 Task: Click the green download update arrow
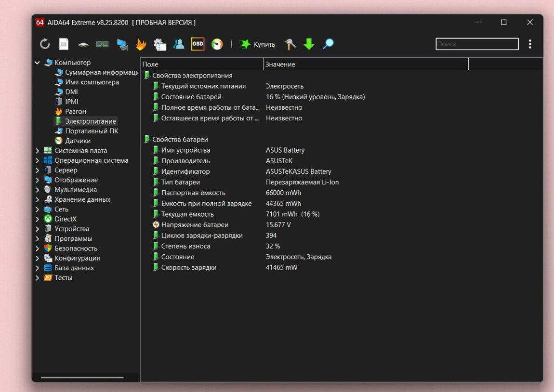(x=309, y=44)
